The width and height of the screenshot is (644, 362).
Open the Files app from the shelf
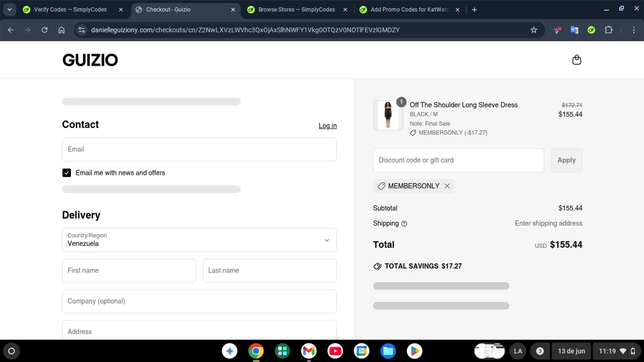tap(388, 351)
